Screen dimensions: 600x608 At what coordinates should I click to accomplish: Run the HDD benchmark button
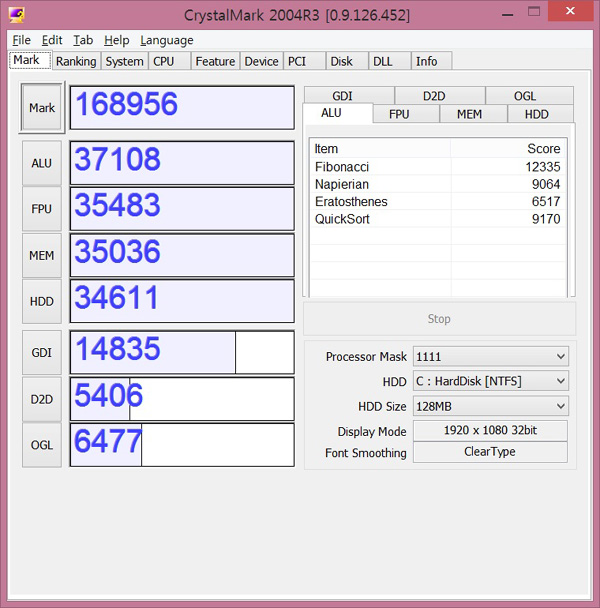[42, 301]
